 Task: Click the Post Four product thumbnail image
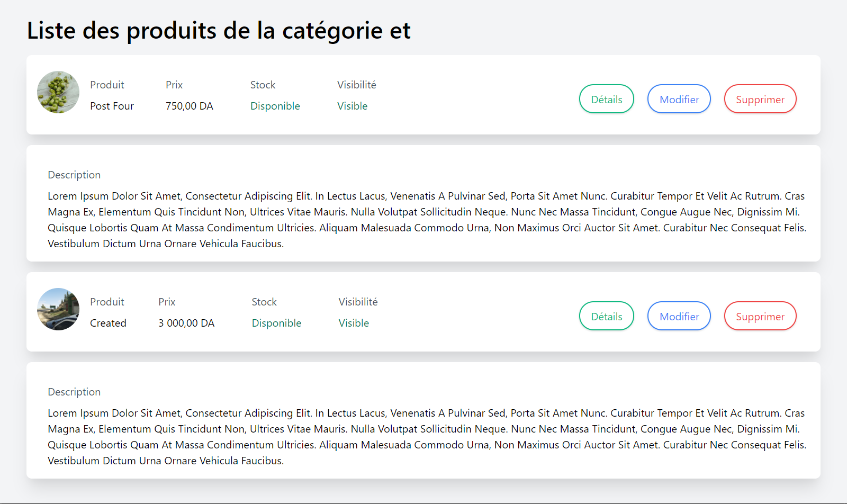(58, 93)
